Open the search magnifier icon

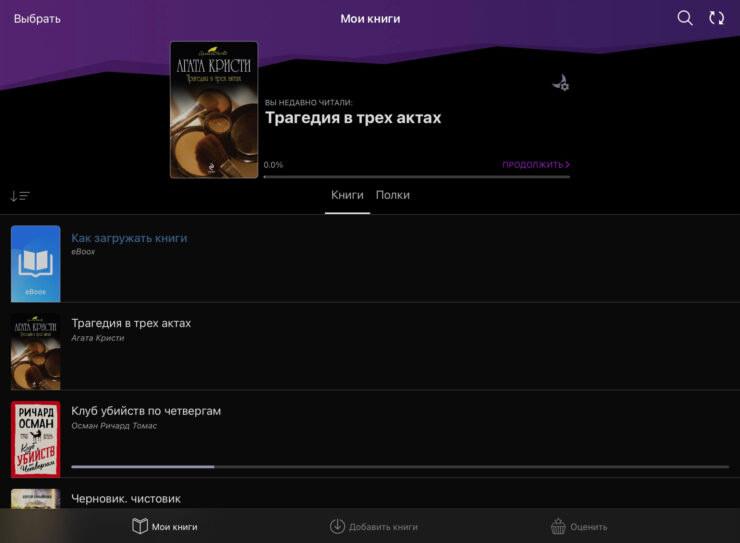(x=684, y=18)
